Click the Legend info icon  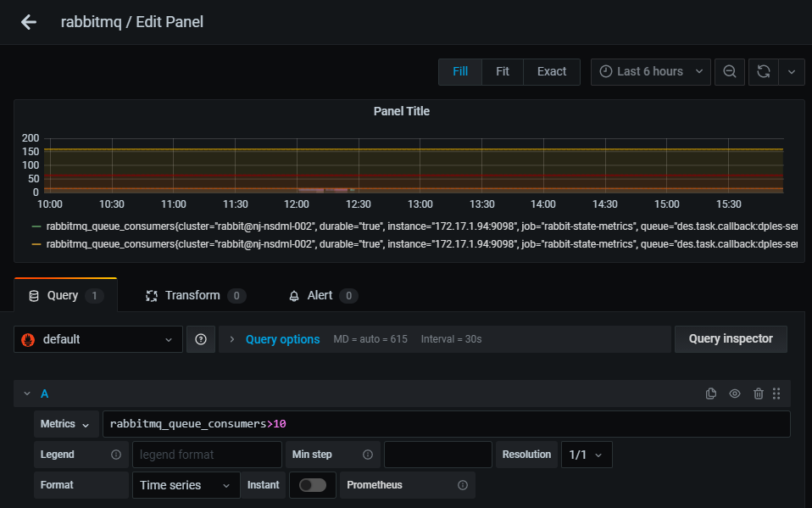click(x=116, y=455)
